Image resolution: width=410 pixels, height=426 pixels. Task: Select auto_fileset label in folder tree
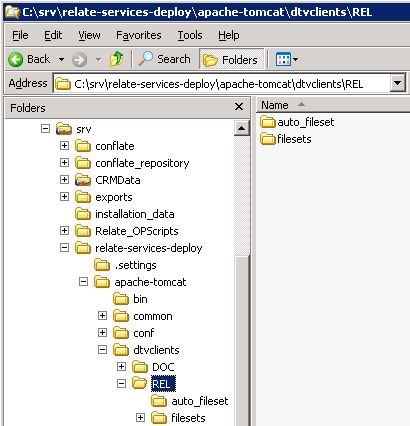tap(200, 401)
